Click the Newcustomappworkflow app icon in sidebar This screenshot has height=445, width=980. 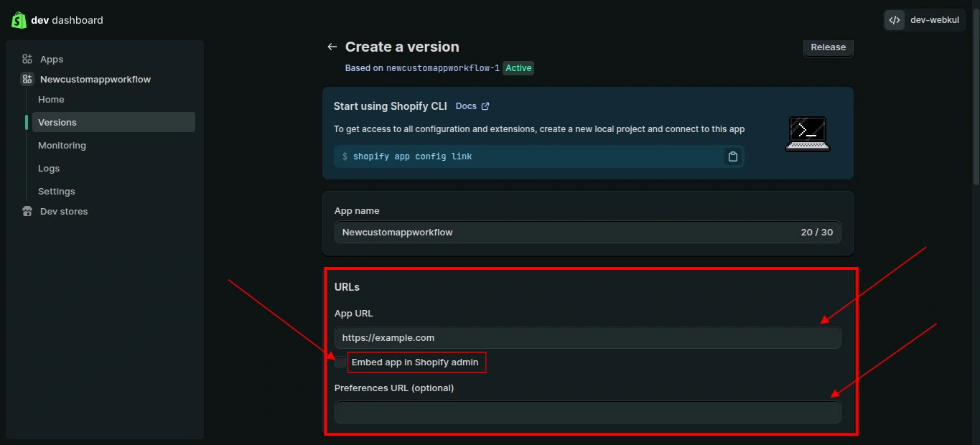(x=27, y=79)
